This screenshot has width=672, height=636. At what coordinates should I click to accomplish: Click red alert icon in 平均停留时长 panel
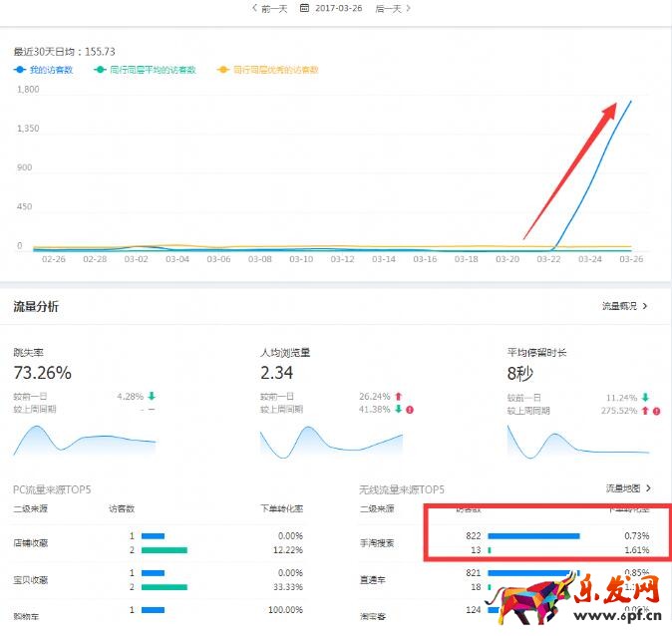pyautogui.click(x=657, y=409)
